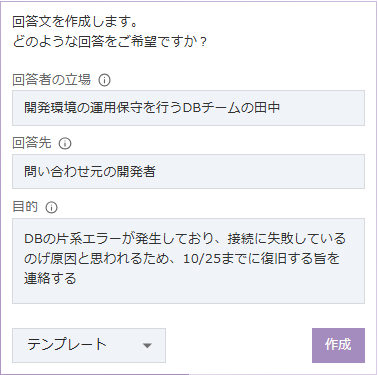
Task: Focus the 回答者の立場 input field
Action: pos(188,108)
